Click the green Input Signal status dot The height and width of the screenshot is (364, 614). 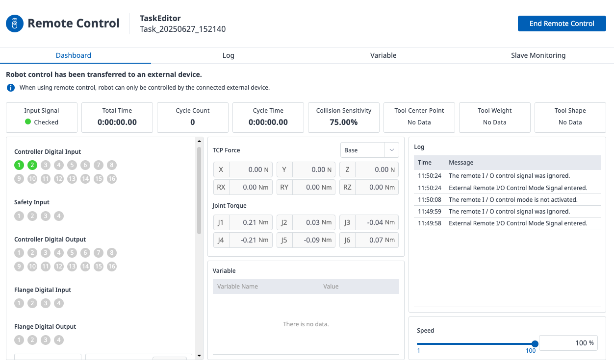pyautogui.click(x=28, y=122)
